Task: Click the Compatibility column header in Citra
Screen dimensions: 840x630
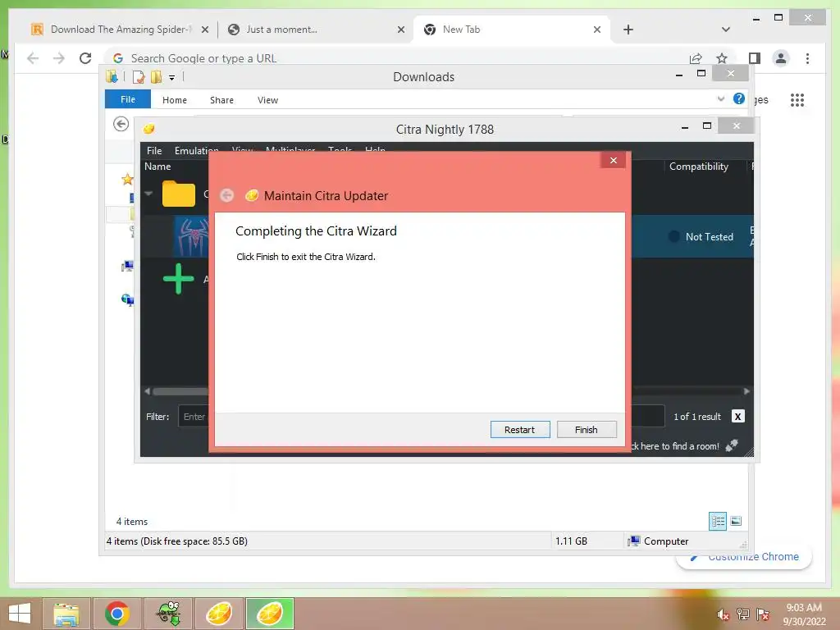Action: tap(699, 167)
